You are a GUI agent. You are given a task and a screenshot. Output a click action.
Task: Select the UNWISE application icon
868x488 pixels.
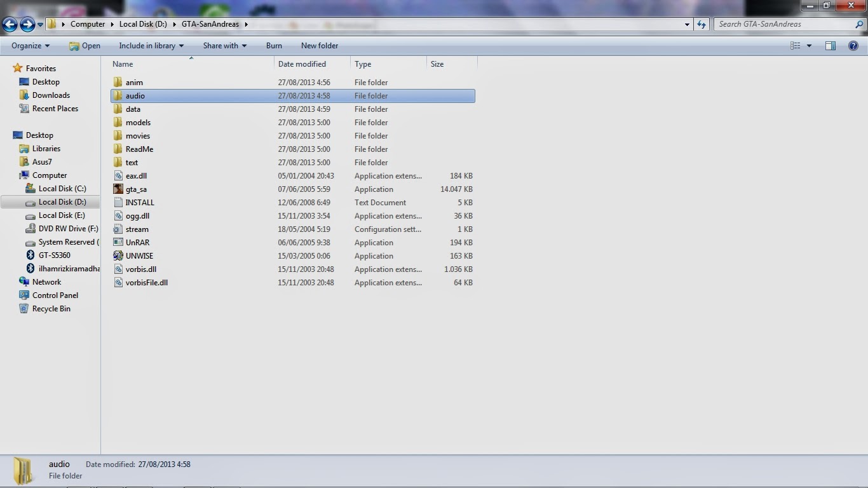click(118, 256)
